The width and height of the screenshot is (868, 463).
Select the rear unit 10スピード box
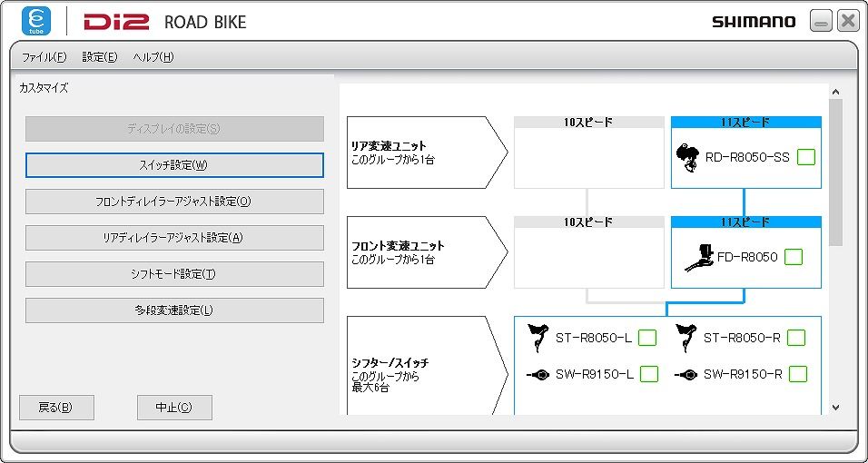coord(589,153)
